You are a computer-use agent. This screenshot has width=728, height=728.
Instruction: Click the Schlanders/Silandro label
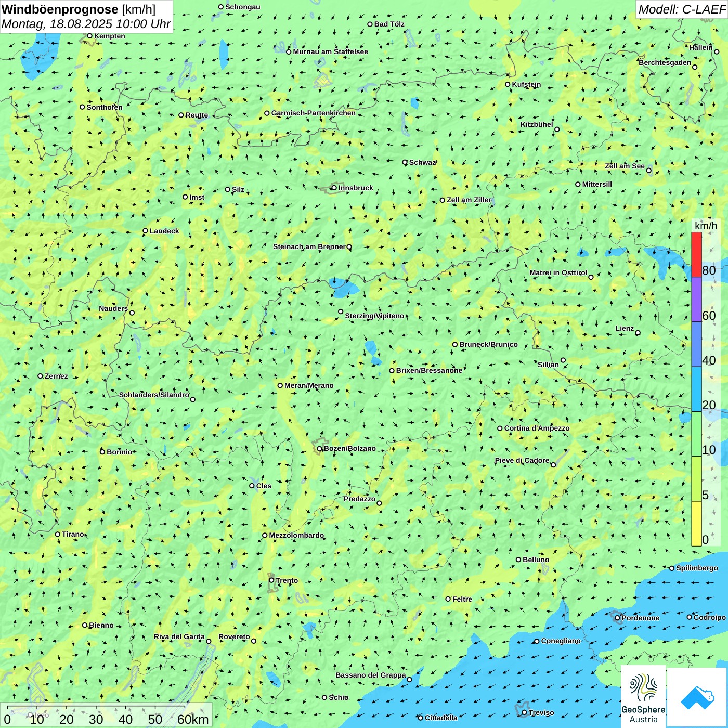pyautogui.click(x=154, y=395)
